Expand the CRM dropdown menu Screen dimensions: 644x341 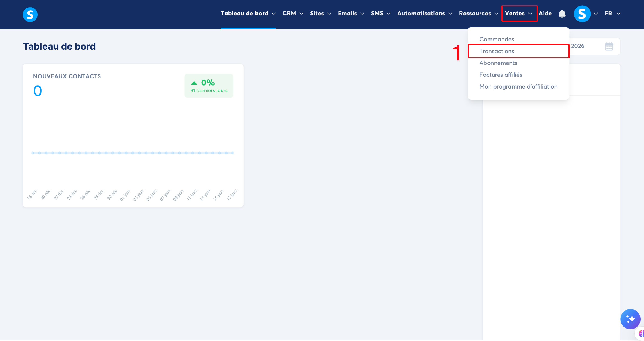click(293, 14)
